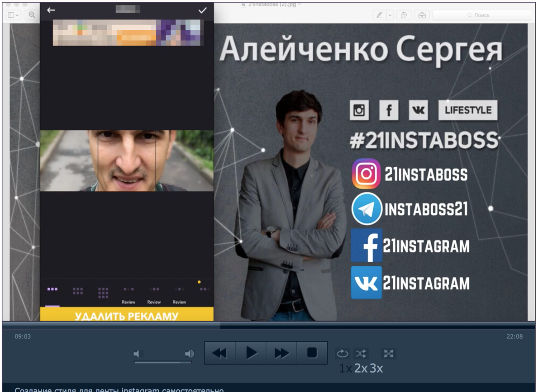Click the max volume speaker icon
Screen dimensions: 543x392
point(190,354)
